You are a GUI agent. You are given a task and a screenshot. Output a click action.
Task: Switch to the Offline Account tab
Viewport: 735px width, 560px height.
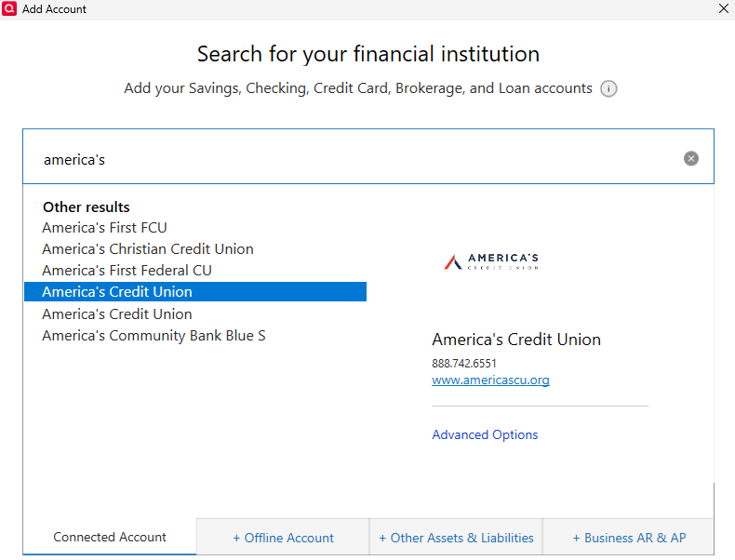(283, 538)
